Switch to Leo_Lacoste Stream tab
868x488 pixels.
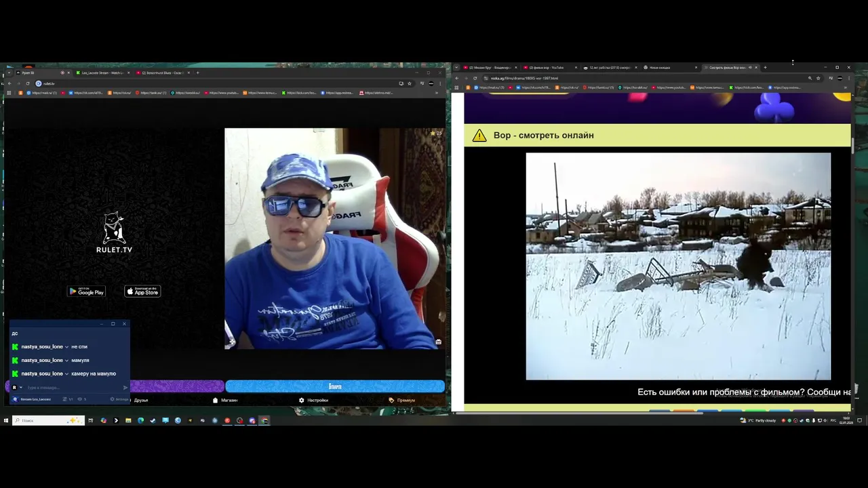102,73
